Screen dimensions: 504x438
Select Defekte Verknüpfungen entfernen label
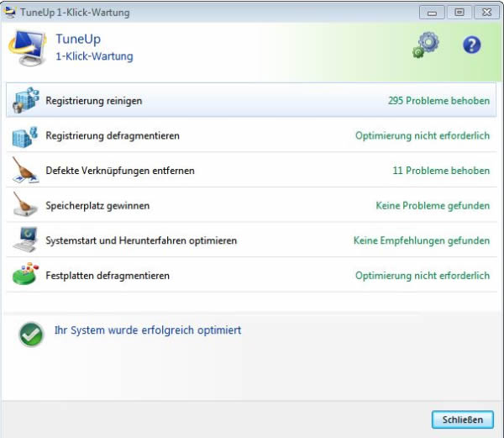(x=120, y=171)
